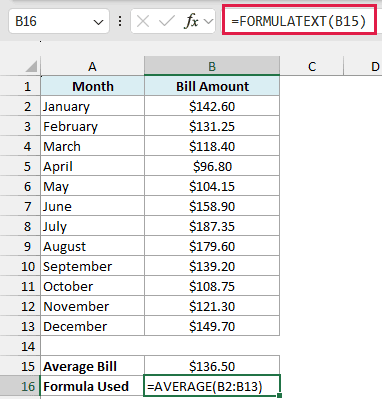This screenshot has width=382, height=399.
Task: Select the $136.50 average cell
Action: (212, 366)
